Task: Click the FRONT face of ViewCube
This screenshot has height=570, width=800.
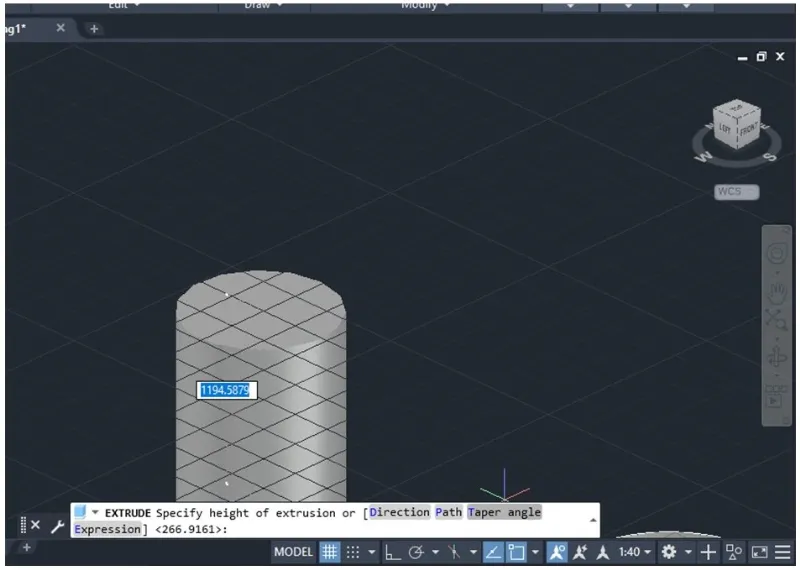Action: pyautogui.click(x=748, y=129)
